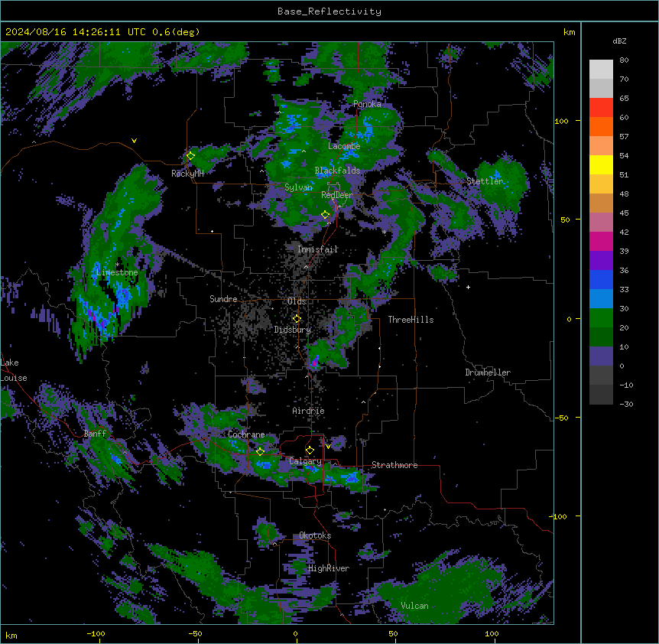Click the Stettler city label
659x644 pixels.
pos(485,181)
